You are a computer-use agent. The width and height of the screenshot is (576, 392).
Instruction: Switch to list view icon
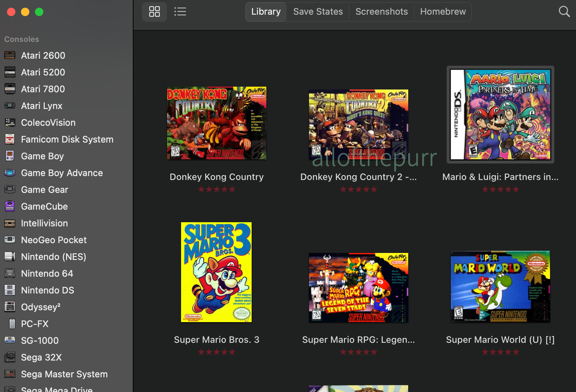coord(180,12)
